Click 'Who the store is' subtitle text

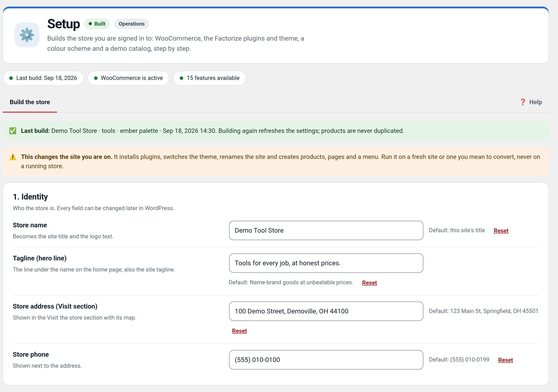tap(94, 208)
